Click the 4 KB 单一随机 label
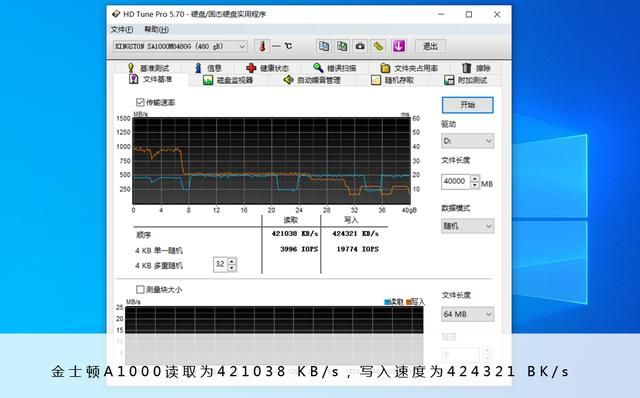 [x=159, y=250]
